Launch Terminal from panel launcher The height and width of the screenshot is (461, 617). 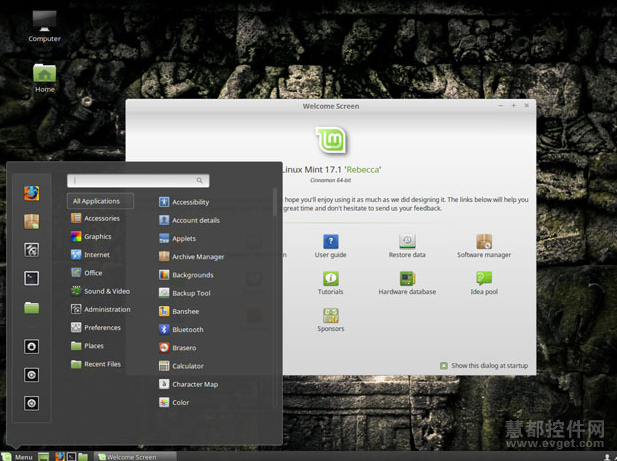click(x=71, y=457)
